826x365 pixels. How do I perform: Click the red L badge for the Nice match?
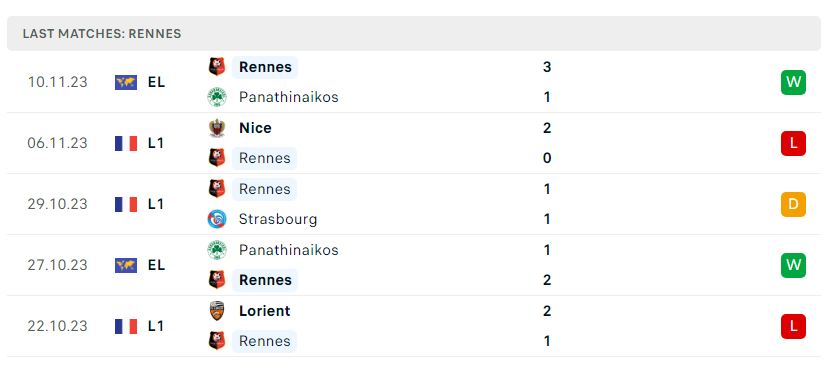[x=793, y=143]
